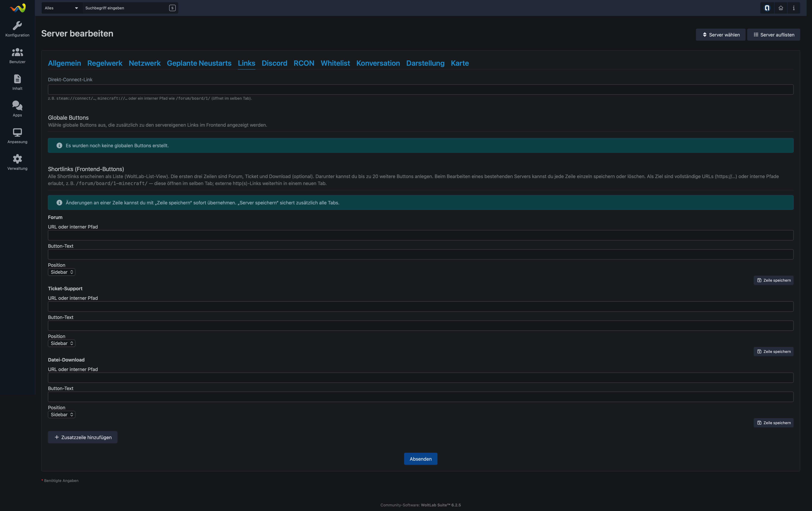Open Konfiguration wrench menu
The width and height of the screenshot is (812, 511).
17,29
